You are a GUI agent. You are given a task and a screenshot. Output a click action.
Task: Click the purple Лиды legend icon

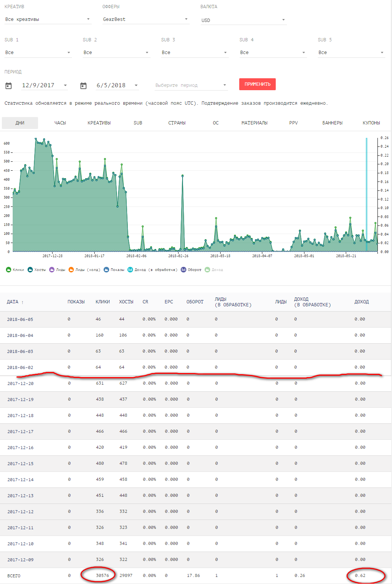click(x=52, y=269)
